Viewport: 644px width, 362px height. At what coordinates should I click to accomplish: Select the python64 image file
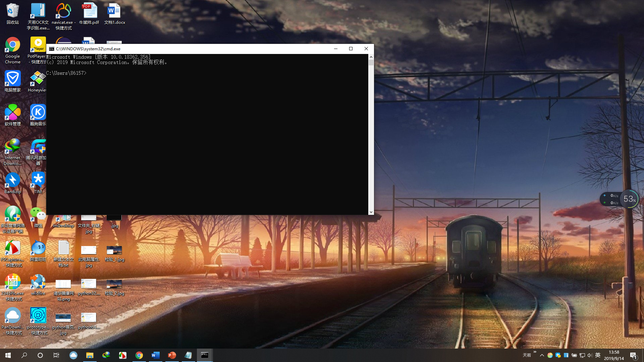(89, 321)
